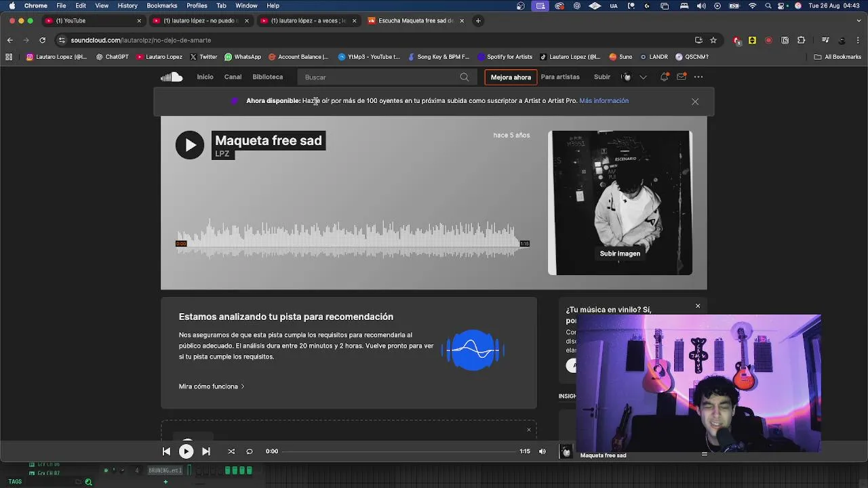The image size is (868, 488).
Task: Click the SoundCloud logo
Action: [x=172, y=77]
